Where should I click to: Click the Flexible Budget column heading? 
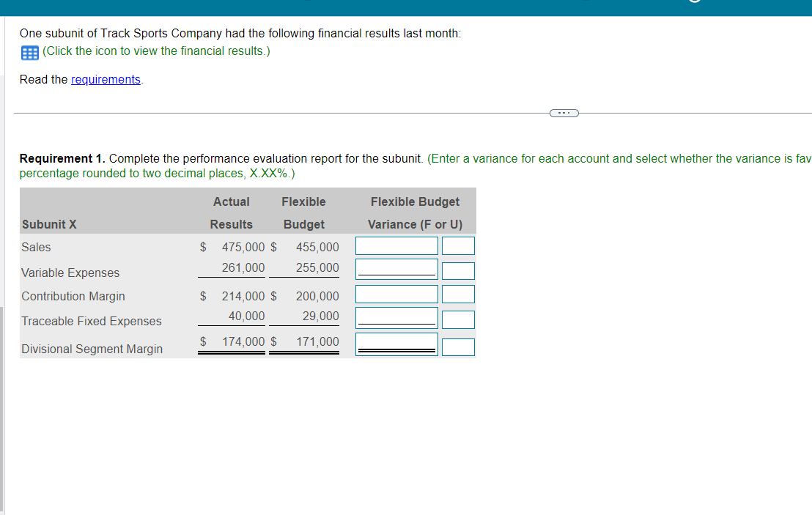(x=304, y=212)
